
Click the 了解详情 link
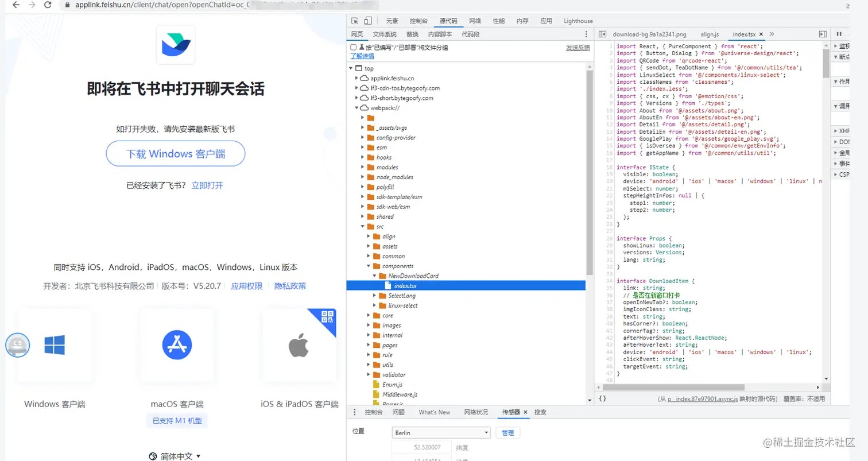(x=362, y=56)
